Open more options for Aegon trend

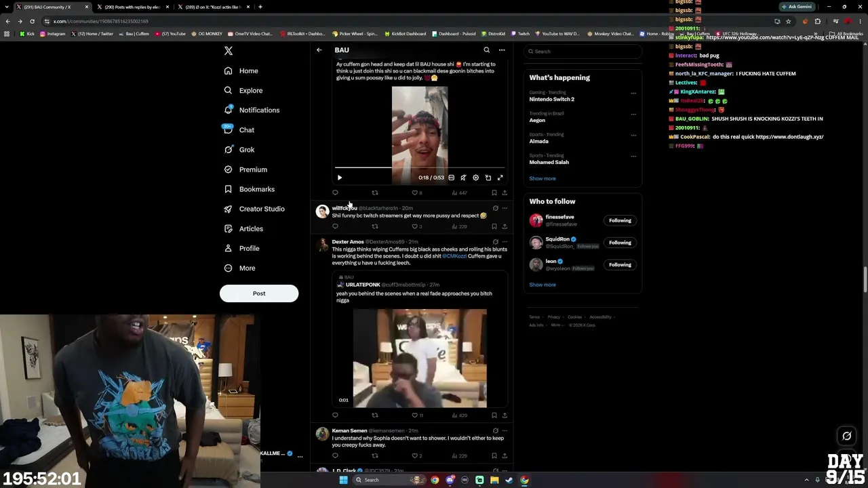point(633,115)
